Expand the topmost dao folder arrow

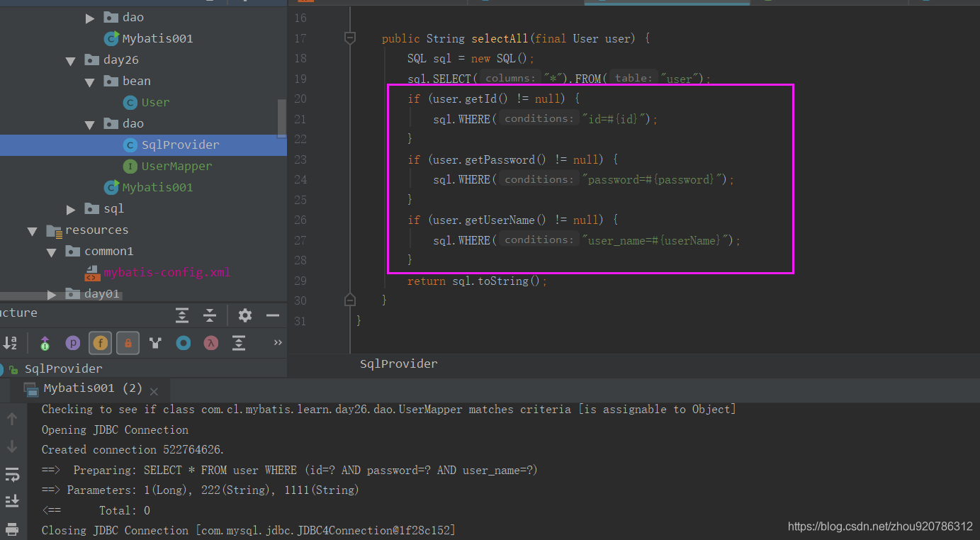point(90,18)
